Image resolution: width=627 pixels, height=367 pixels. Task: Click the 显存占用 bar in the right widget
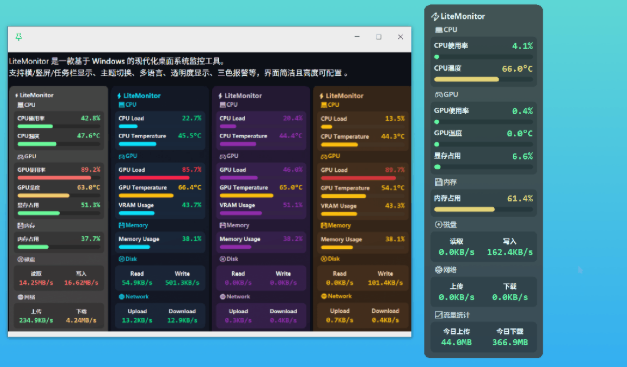(x=483, y=167)
